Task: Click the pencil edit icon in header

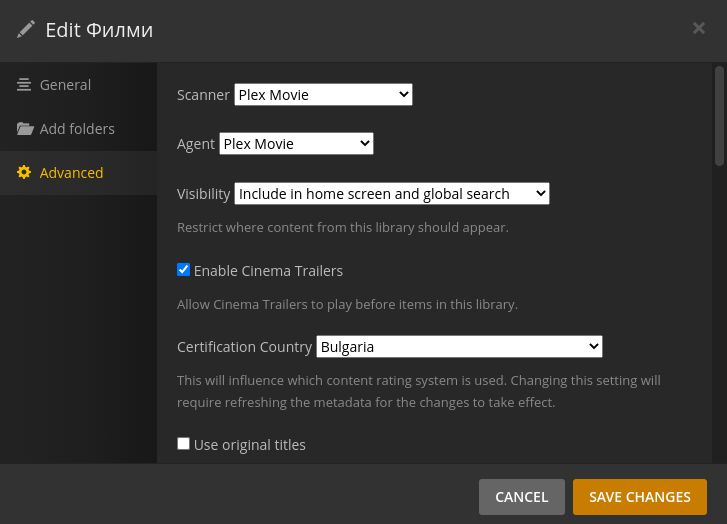Action: click(x=26, y=29)
